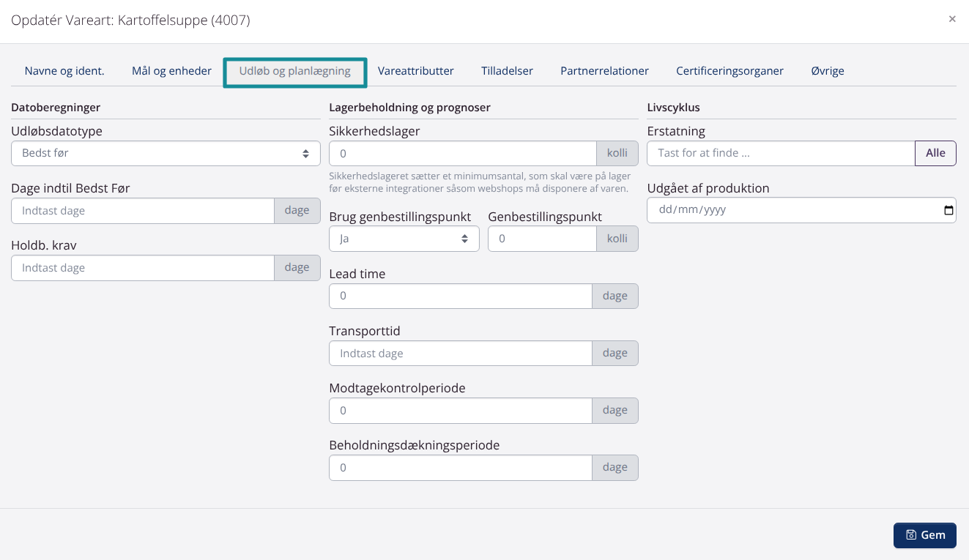Select the Udløb og planlægning tab

pos(294,72)
